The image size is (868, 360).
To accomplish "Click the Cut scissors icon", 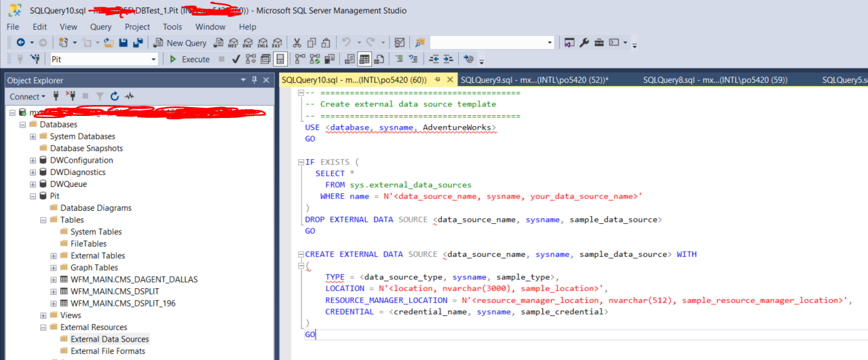I will point(296,43).
